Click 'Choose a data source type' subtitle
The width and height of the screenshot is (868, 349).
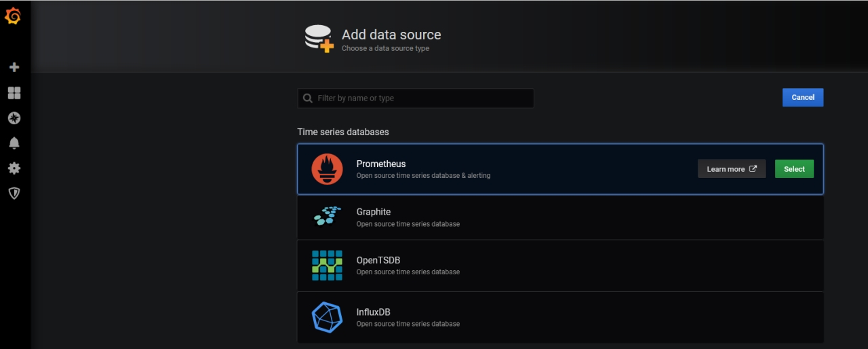pos(385,49)
